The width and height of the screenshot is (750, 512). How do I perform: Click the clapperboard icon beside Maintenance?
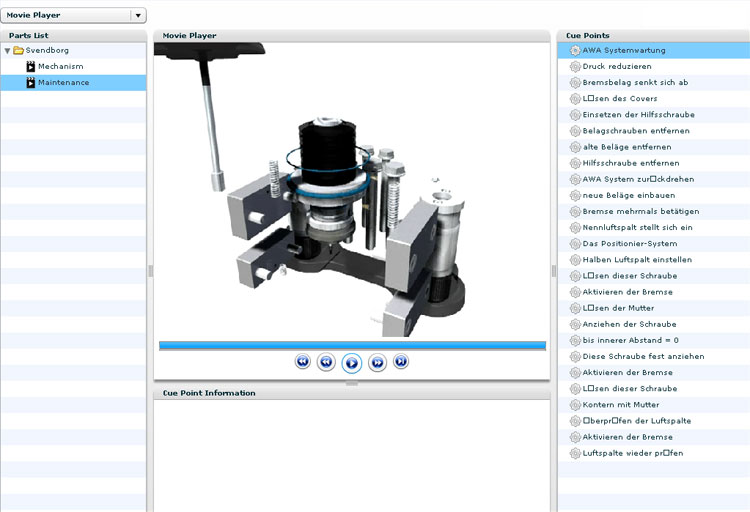pos(31,82)
